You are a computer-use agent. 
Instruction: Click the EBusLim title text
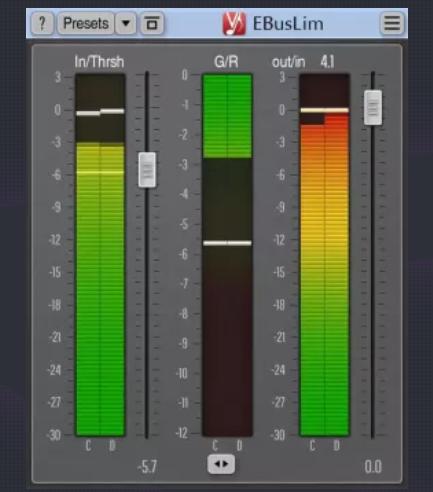[288, 24]
